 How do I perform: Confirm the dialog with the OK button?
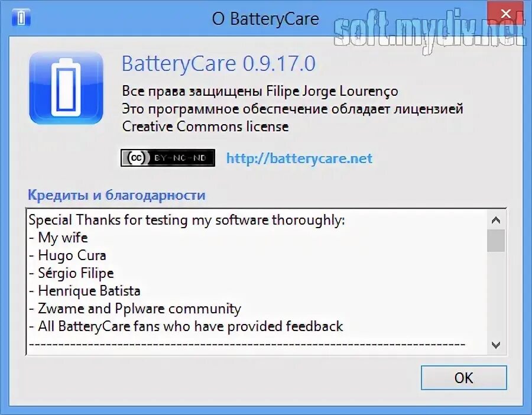(464, 378)
